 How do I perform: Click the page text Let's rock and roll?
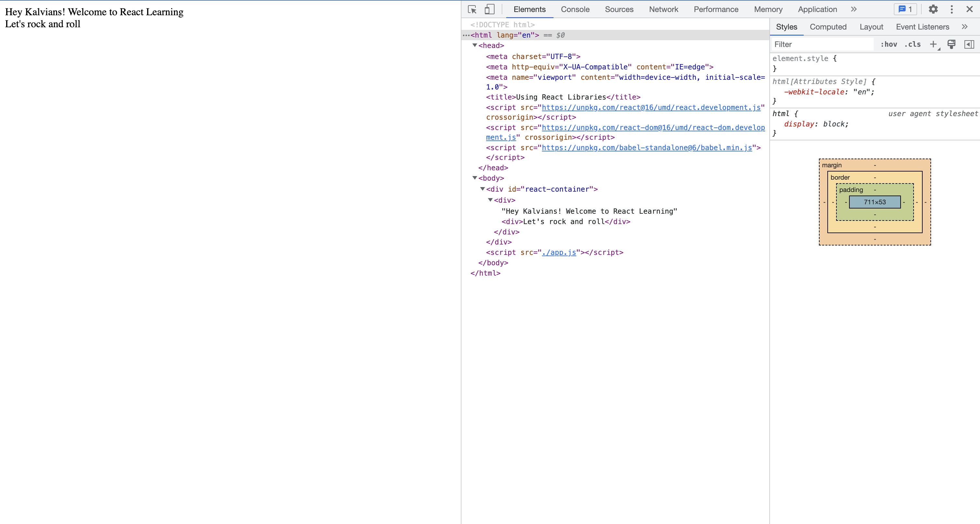pyautogui.click(x=42, y=24)
